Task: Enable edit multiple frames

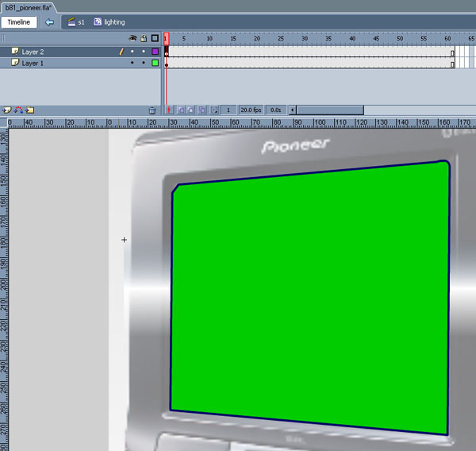Action: [x=202, y=110]
